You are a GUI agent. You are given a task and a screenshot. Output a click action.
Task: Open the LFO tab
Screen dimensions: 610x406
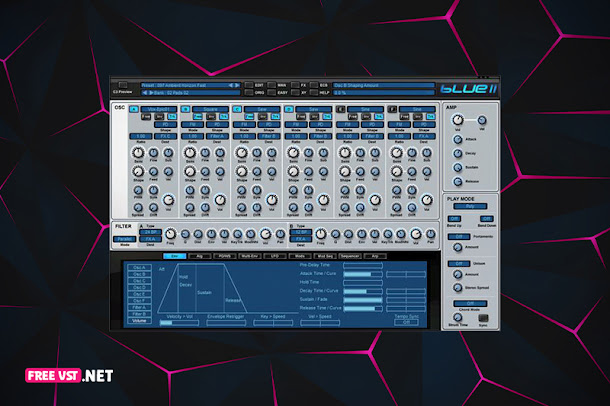click(x=274, y=256)
